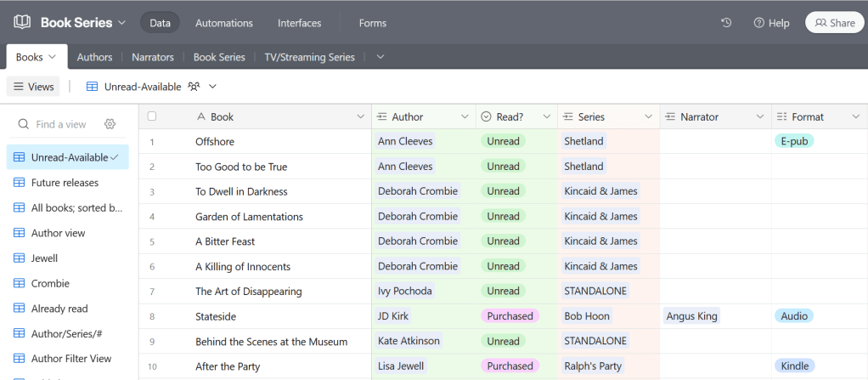868x380 pixels.
Task: Click the Ivy Pochoda author chip
Action: tap(405, 292)
